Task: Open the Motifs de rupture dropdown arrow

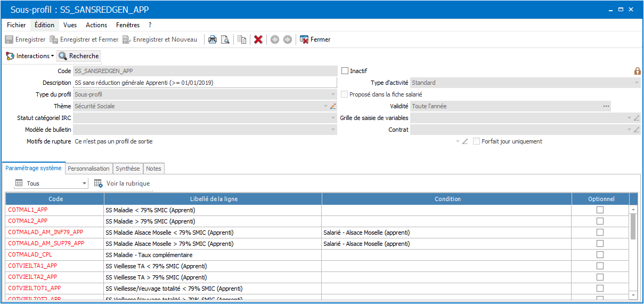Action: (x=458, y=141)
